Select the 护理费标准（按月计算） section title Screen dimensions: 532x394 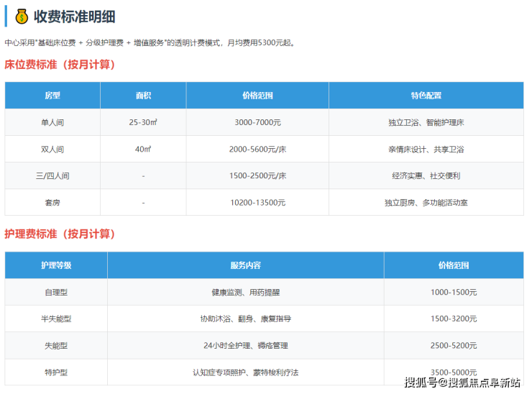[x=60, y=234]
